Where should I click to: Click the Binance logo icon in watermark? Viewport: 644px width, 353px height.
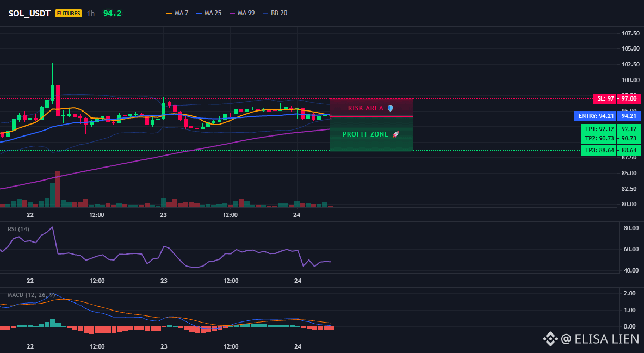tap(550, 339)
